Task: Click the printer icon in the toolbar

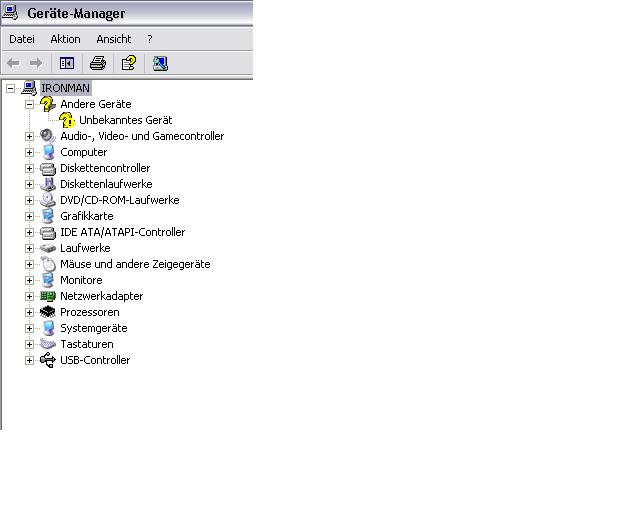Action: (x=98, y=63)
